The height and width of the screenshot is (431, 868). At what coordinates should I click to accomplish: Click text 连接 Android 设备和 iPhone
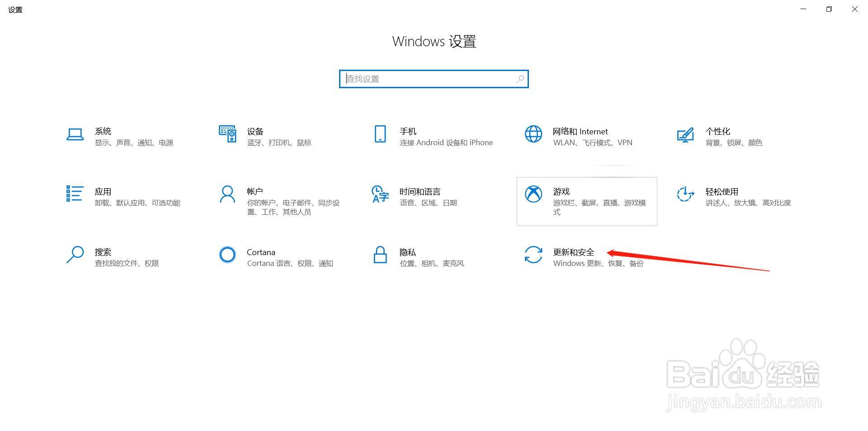pyautogui.click(x=446, y=142)
